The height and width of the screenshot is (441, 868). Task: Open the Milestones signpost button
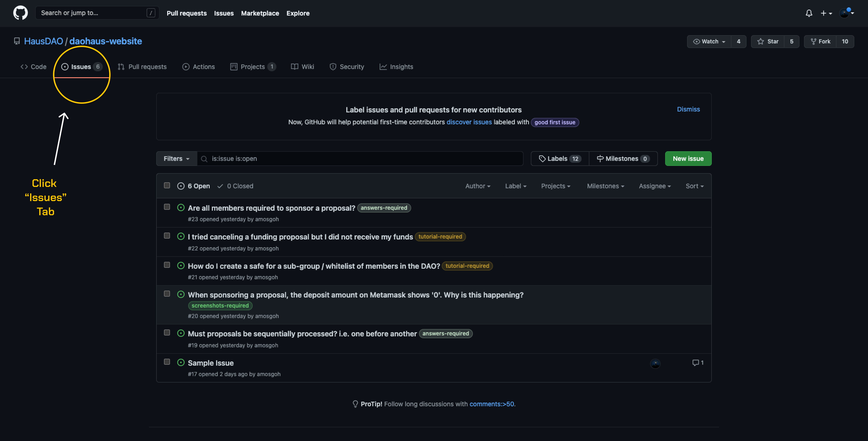623,159
